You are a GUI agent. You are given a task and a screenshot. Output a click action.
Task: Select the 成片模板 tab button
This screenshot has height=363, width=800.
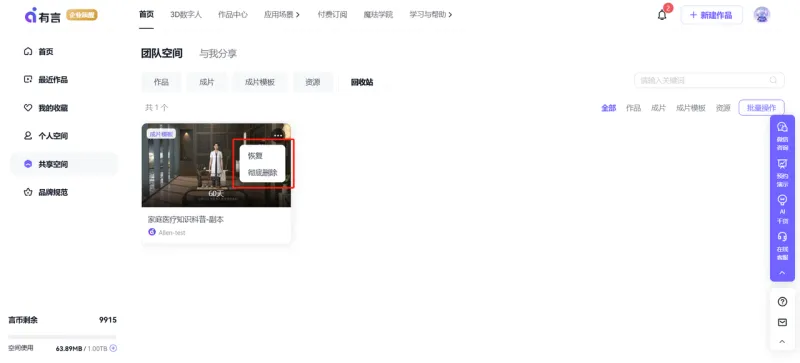coord(260,82)
